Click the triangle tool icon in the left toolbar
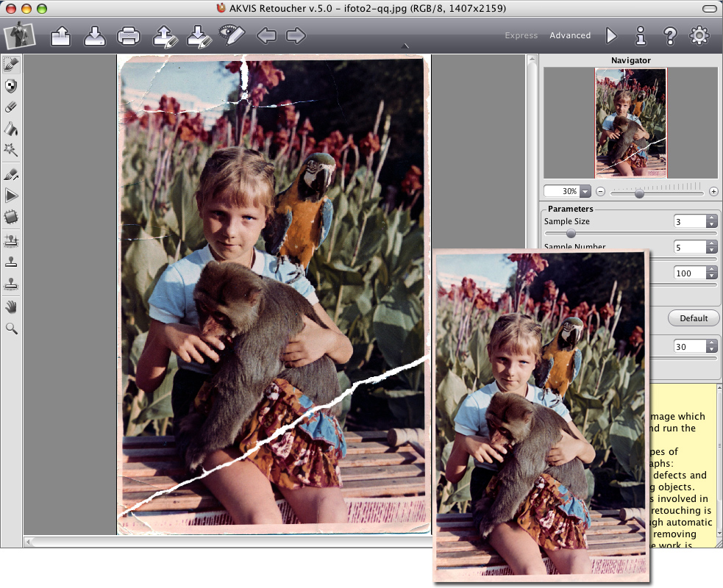The height and width of the screenshot is (588, 723). (x=11, y=196)
